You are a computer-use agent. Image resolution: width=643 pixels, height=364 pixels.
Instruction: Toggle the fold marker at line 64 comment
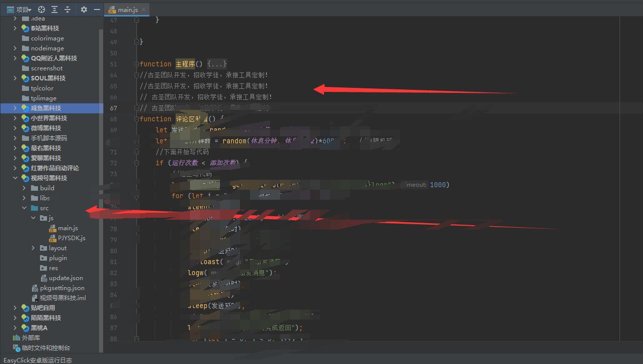coord(136,75)
